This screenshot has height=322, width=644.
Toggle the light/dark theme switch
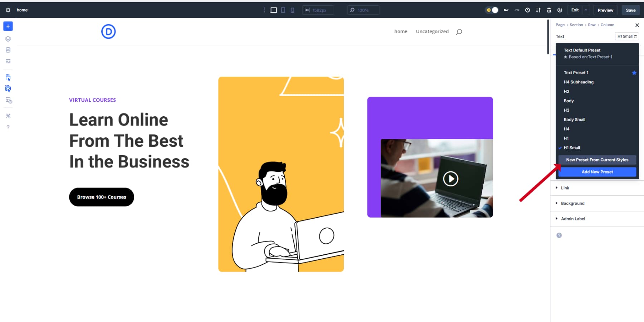pos(492,10)
